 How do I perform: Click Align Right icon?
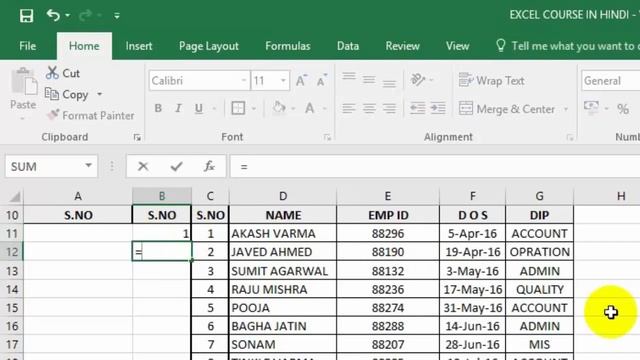tap(389, 108)
